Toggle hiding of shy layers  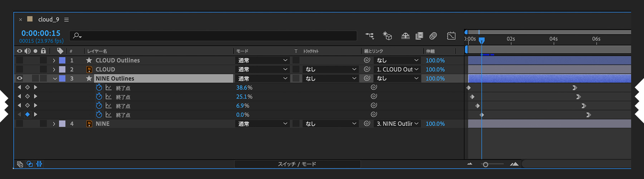[405, 36]
